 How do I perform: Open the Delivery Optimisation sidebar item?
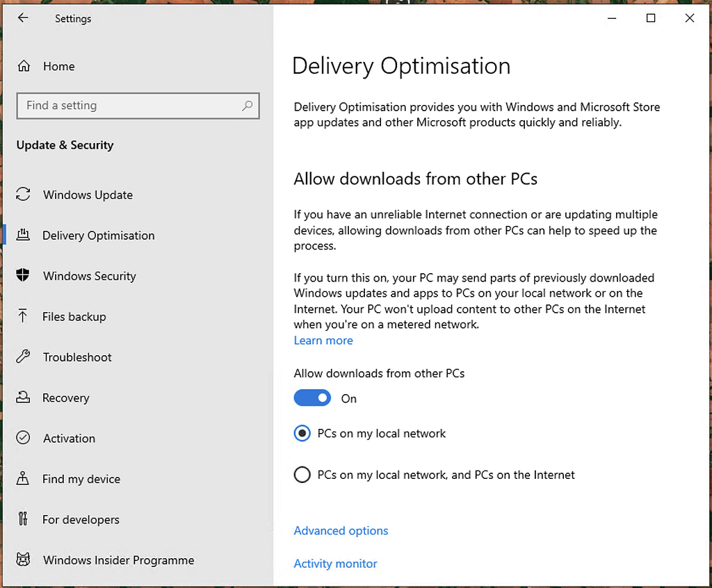pyautogui.click(x=98, y=236)
